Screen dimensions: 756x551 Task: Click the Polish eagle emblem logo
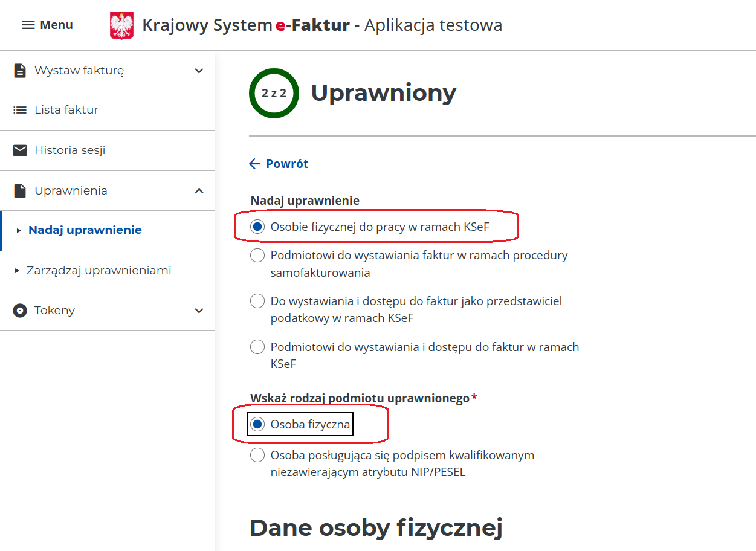[122, 25]
